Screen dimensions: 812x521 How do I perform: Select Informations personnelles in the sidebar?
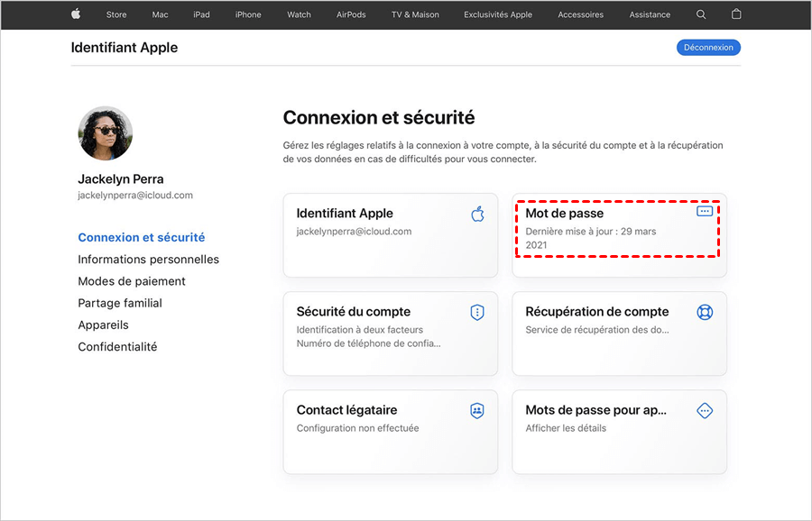click(x=148, y=260)
